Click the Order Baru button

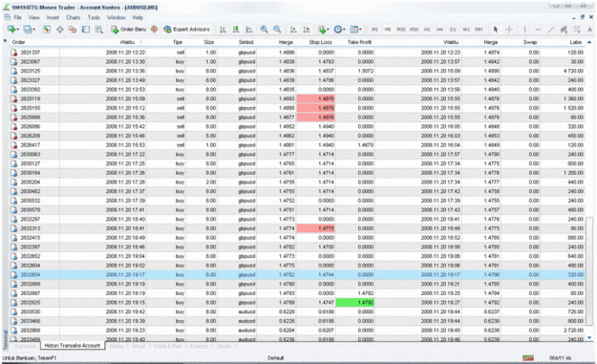point(129,30)
